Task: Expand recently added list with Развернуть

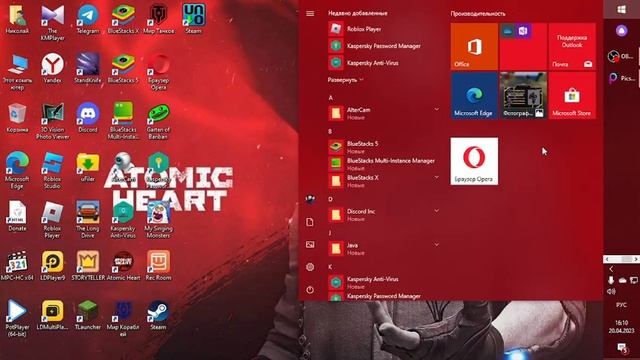Action: click(345, 80)
